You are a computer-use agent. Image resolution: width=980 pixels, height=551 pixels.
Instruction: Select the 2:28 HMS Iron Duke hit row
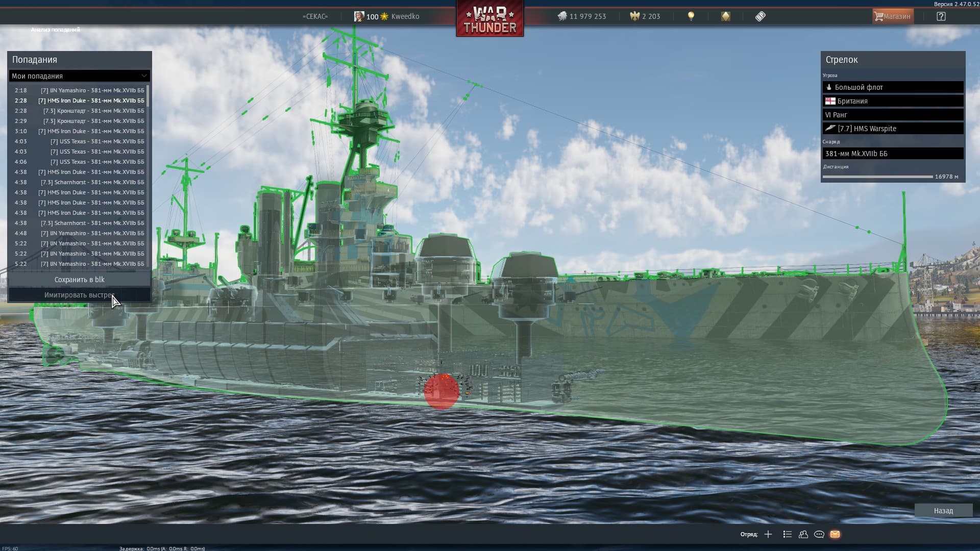click(x=79, y=101)
